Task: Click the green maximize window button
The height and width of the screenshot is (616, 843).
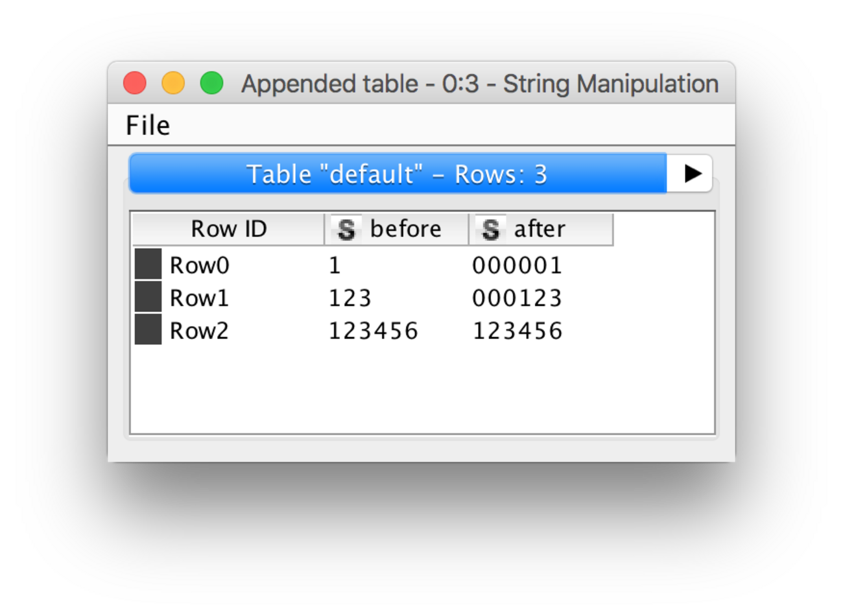Action: point(211,84)
